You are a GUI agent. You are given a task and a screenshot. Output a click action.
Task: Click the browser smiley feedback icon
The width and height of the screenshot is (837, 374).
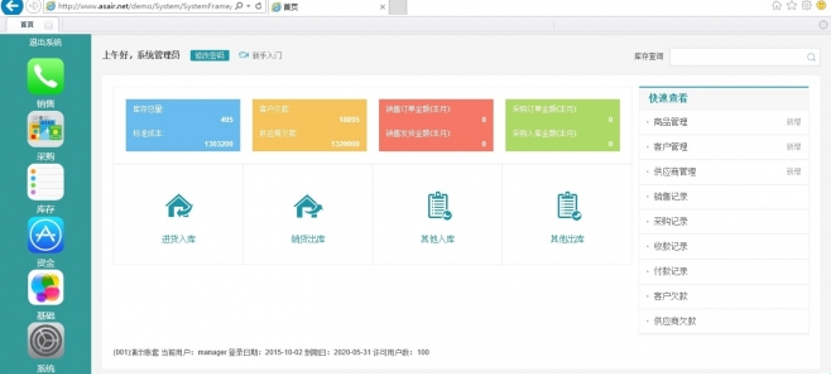(x=822, y=6)
